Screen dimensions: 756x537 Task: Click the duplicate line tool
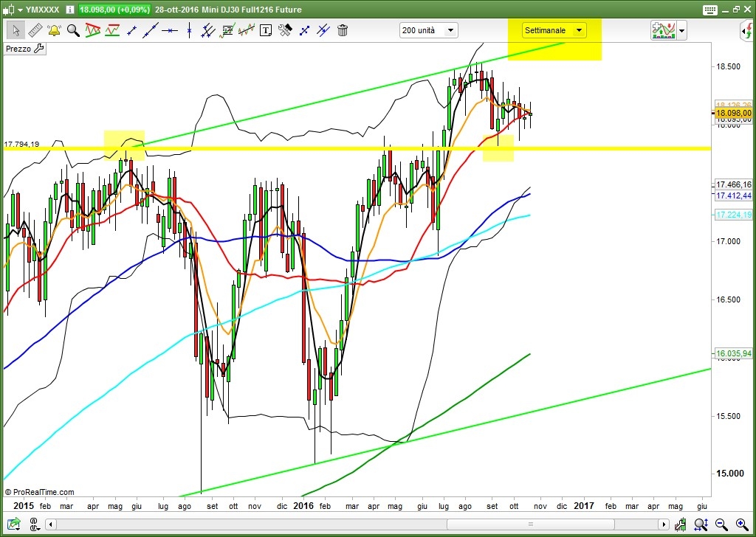323,30
